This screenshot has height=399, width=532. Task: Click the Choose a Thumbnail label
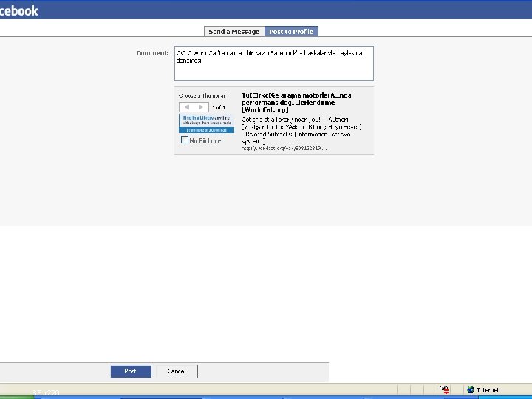[202, 95]
